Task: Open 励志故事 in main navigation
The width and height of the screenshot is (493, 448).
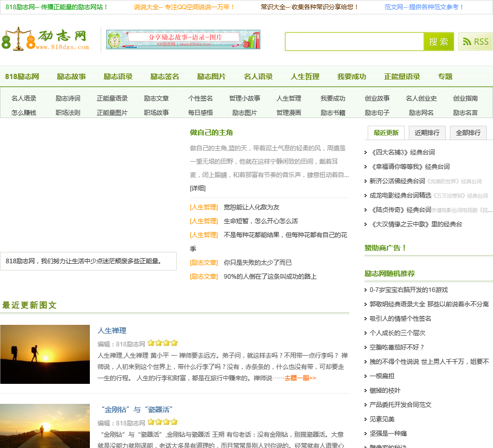Action: click(x=71, y=76)
